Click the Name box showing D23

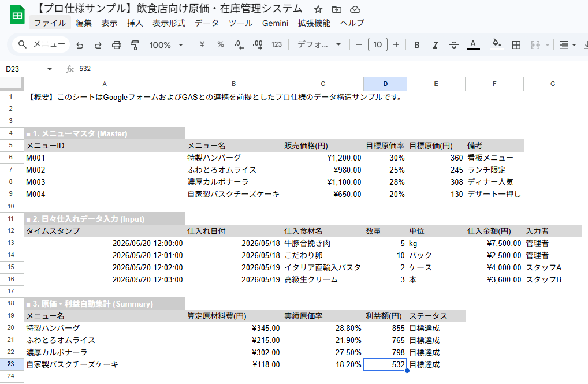pyautogui.click(x=23, y=69)
